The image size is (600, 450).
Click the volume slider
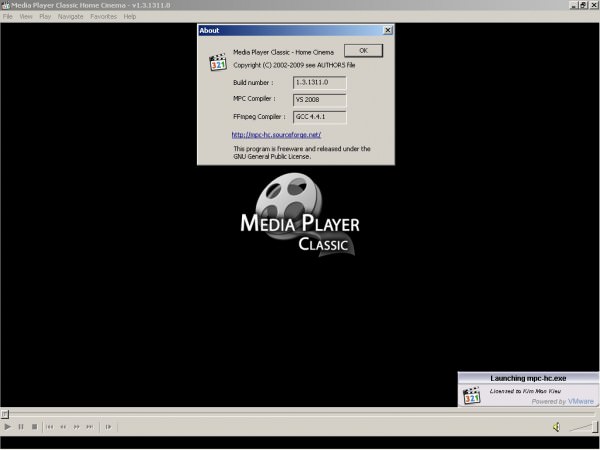[581, 427]
